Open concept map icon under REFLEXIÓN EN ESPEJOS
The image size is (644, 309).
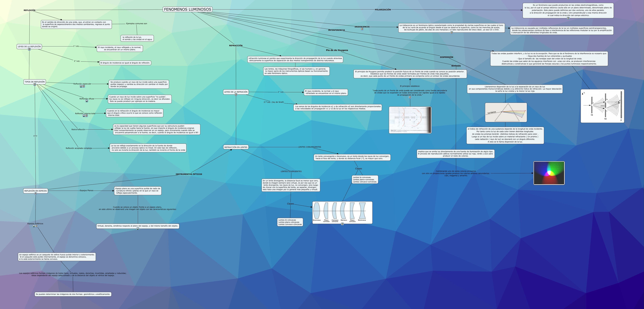click(x=36, y=193)
